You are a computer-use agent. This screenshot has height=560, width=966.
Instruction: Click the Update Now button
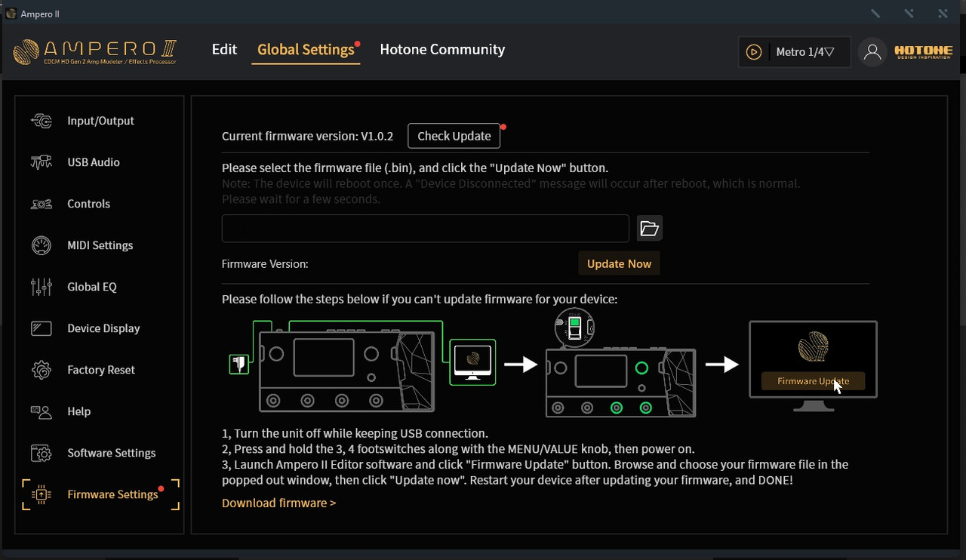(619, 263)
